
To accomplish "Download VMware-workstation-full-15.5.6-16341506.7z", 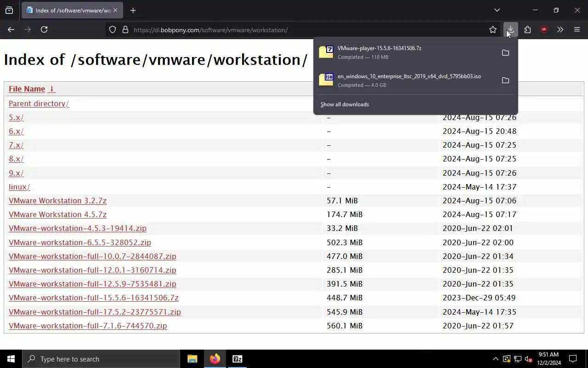I will (x=94, y=298).
